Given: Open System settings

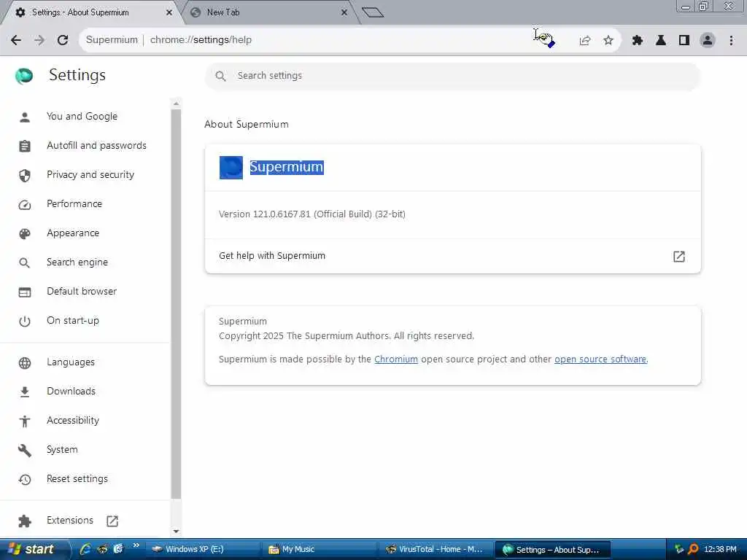Looking at the screenshot, I should (62, 449).
